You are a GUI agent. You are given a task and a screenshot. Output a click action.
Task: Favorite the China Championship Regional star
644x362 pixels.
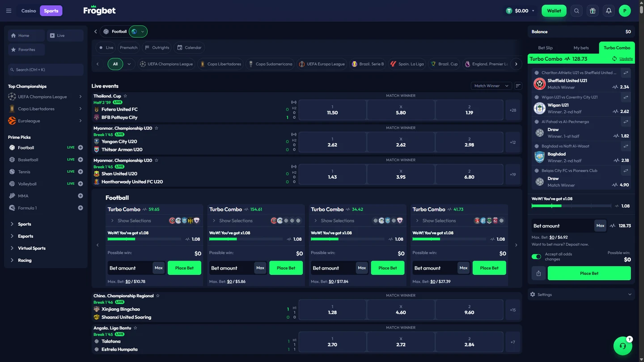[x=158, y=296]
